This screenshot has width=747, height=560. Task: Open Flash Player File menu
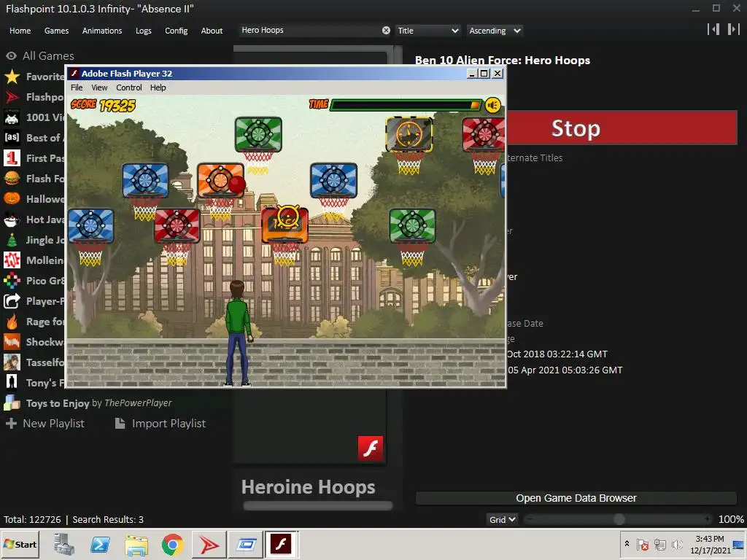(x=77, y=87)
